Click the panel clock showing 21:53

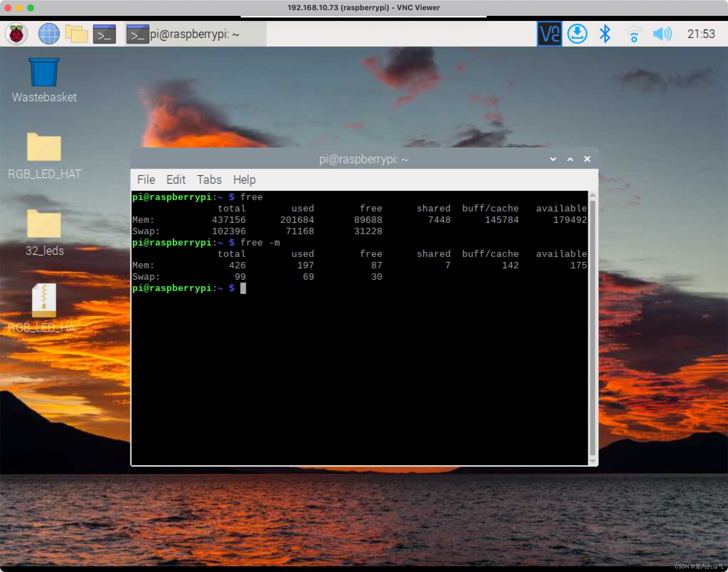coord(701,34)
